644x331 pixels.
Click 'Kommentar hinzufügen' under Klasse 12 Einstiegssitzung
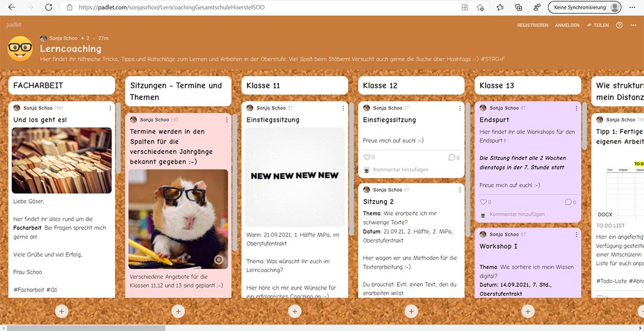[x=400, y=169]
